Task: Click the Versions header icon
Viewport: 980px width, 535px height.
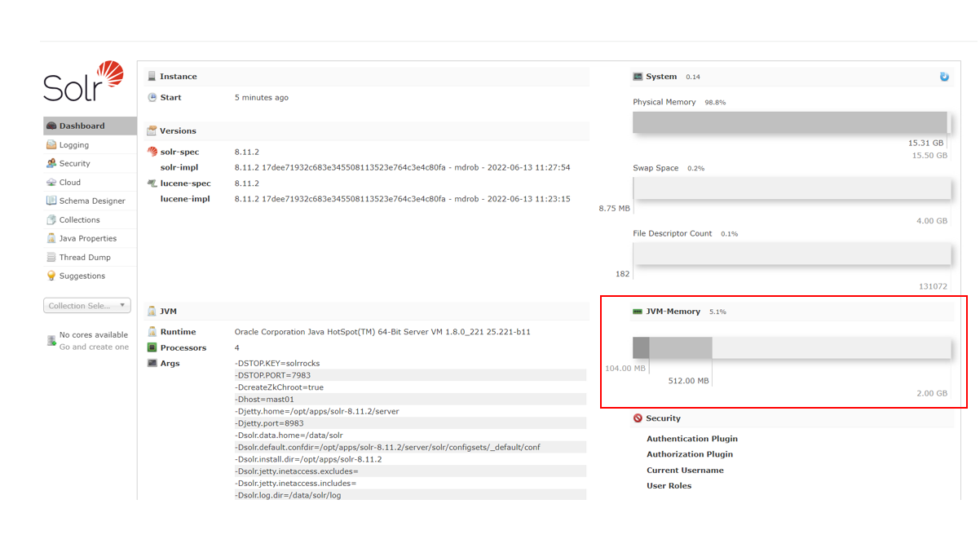Action: pyautogui.click(x=152, y=130)
